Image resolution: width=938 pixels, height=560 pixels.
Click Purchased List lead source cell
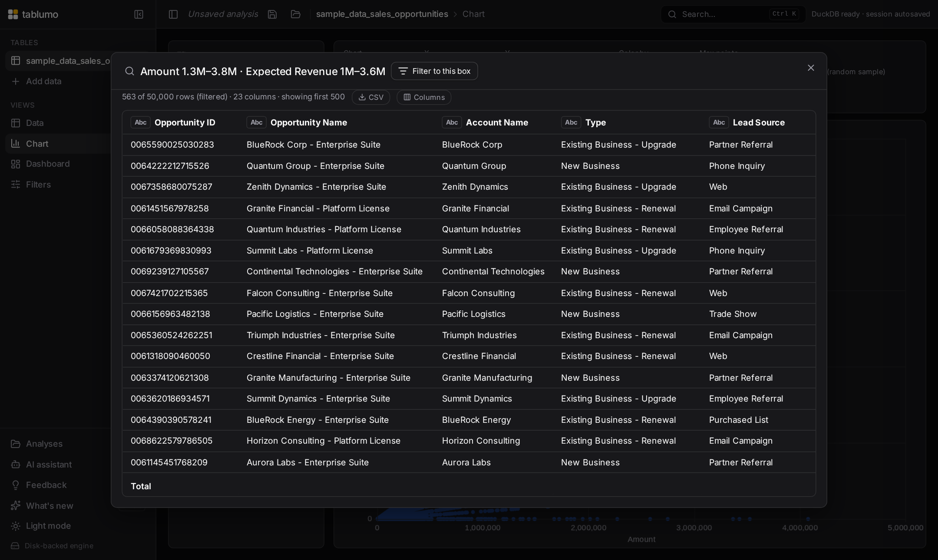point(738,420)
